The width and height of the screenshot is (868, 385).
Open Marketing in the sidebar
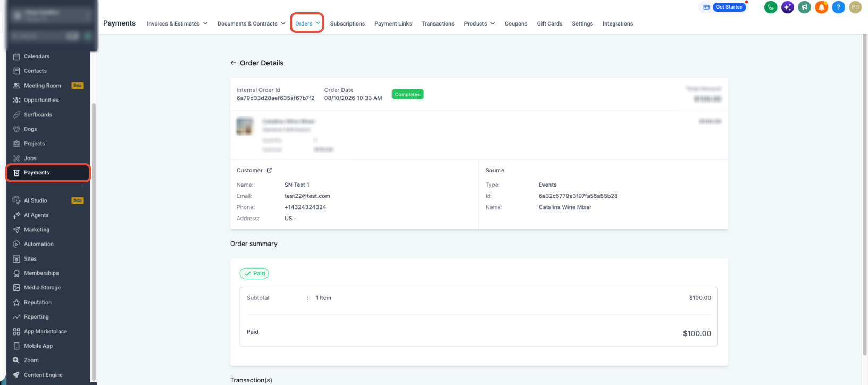pyautogui.click(x=37, y=230)
